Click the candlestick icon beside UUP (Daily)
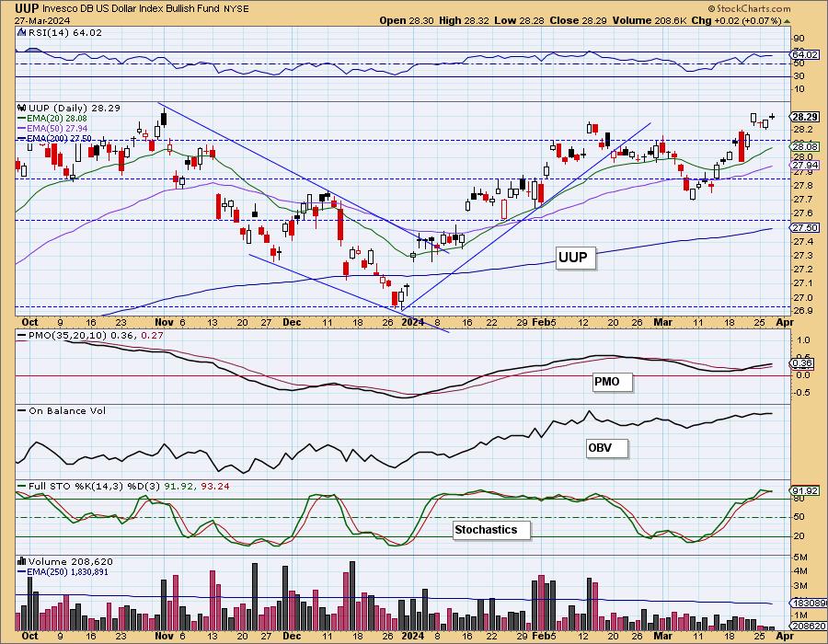Screen dimensions: 828x644 point(22,108)
